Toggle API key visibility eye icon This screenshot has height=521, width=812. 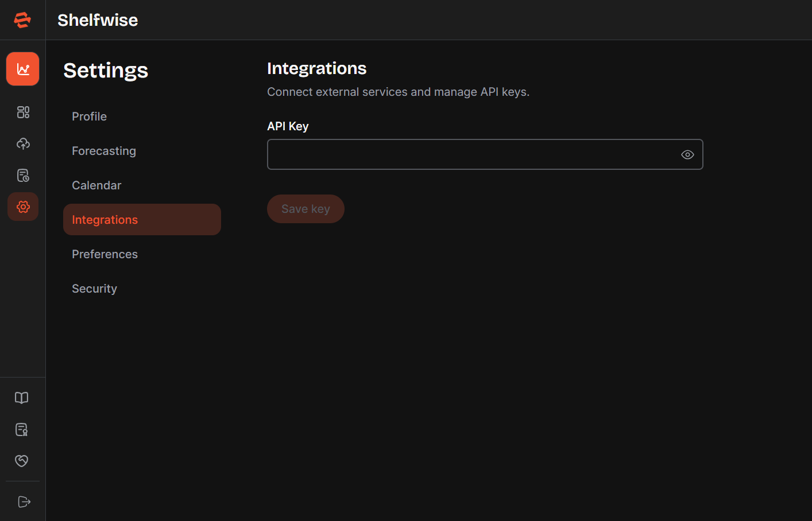coord(687,154)
